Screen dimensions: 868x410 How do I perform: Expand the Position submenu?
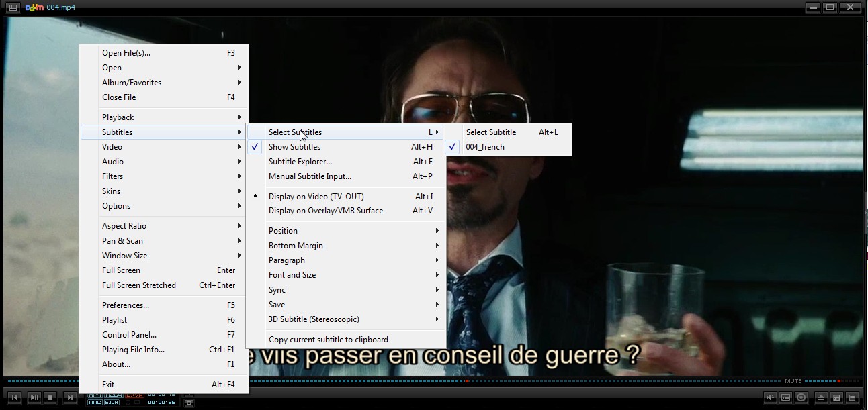tap(345, 231)
